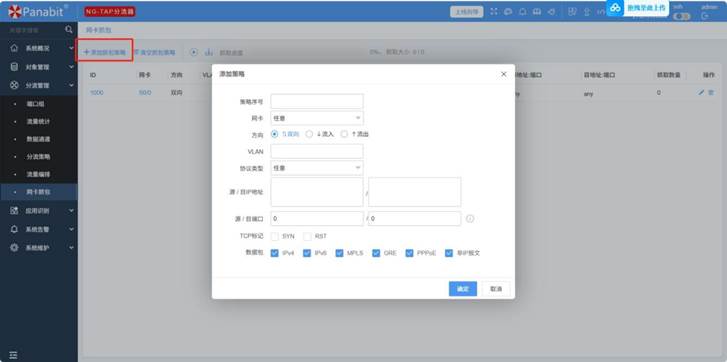Click the start capture play icon
This screenshot has width=727, height=362.
[194, 52]
